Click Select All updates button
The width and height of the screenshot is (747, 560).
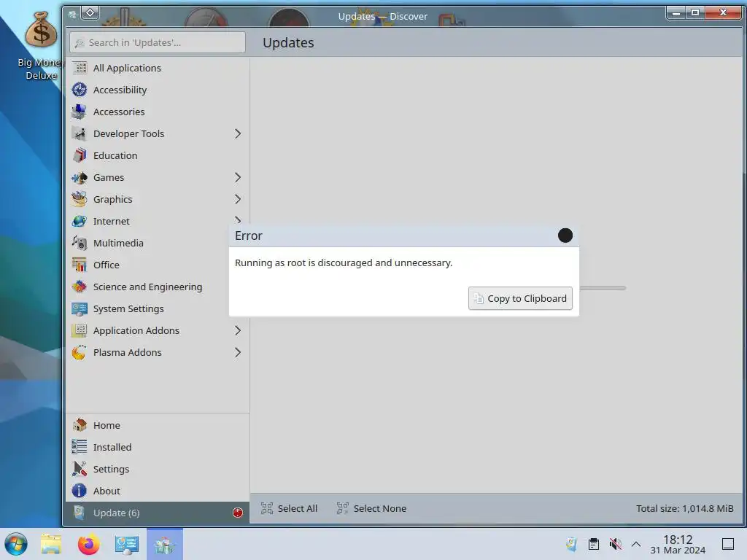point(289,508)
